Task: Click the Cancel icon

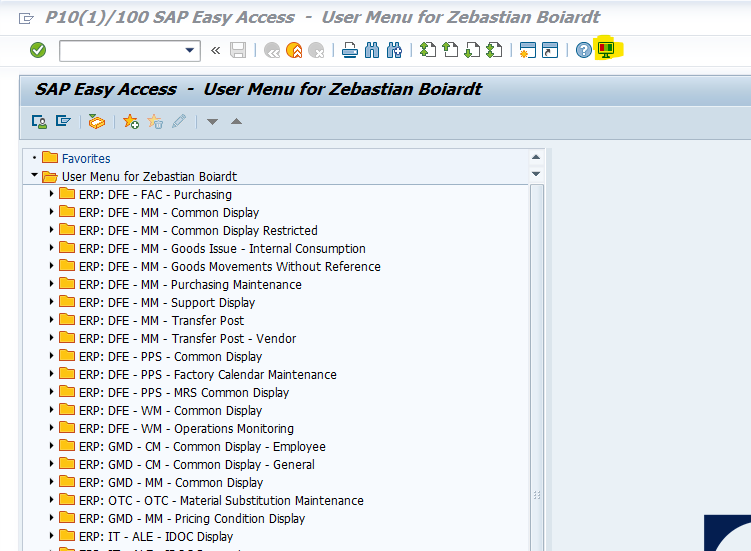Action: coord(316,50)
